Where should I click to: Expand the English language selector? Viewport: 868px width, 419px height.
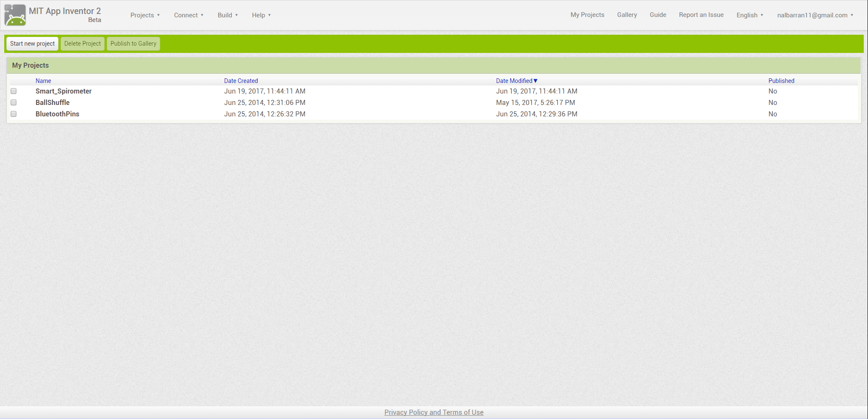(x=749, y=15)
